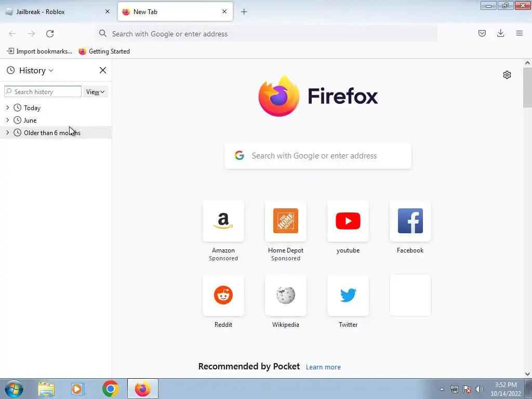Screen dimensions: 532x399
Task: Select the Today history row
Action: pyautogui.click(x=56, y=108)
